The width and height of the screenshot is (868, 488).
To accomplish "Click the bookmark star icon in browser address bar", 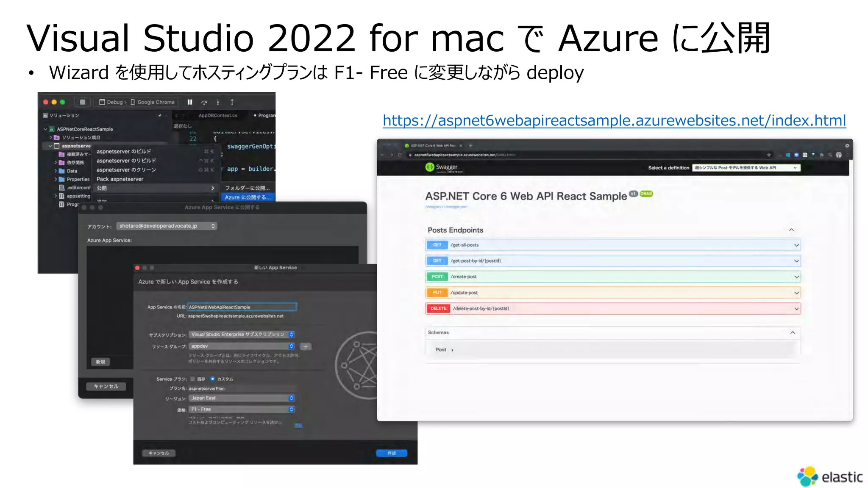I will pyautogui.click(x=769, y=155).
